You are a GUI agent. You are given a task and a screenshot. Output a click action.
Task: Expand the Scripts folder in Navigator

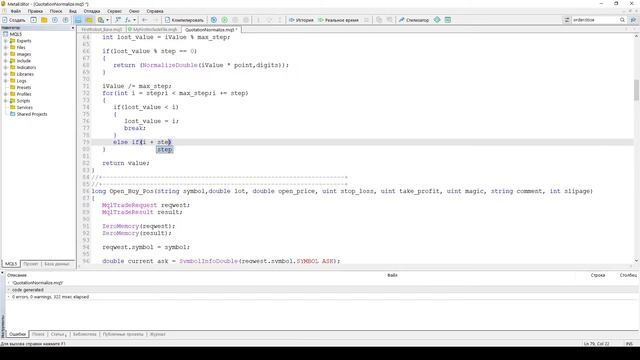coord(6,101)
